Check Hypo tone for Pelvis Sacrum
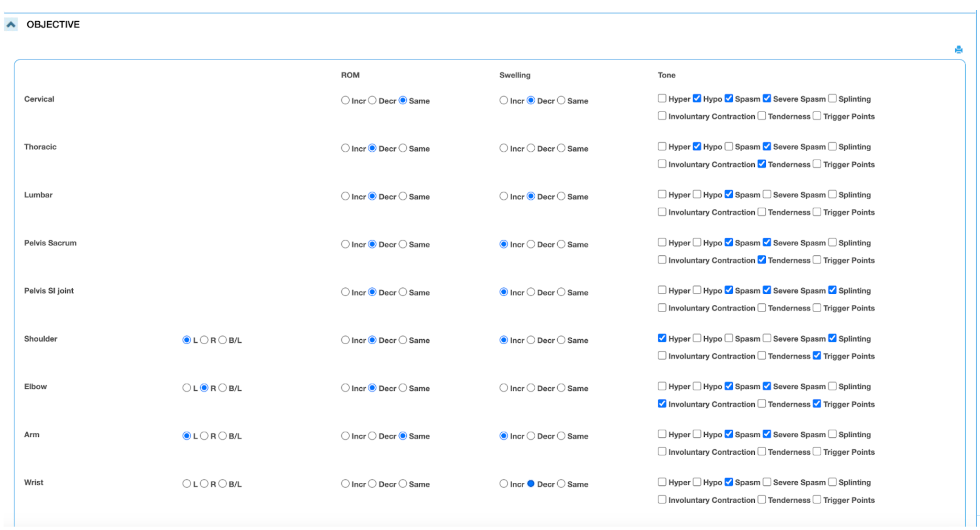The height and width of the screenshot is (530, 980). 697,242
